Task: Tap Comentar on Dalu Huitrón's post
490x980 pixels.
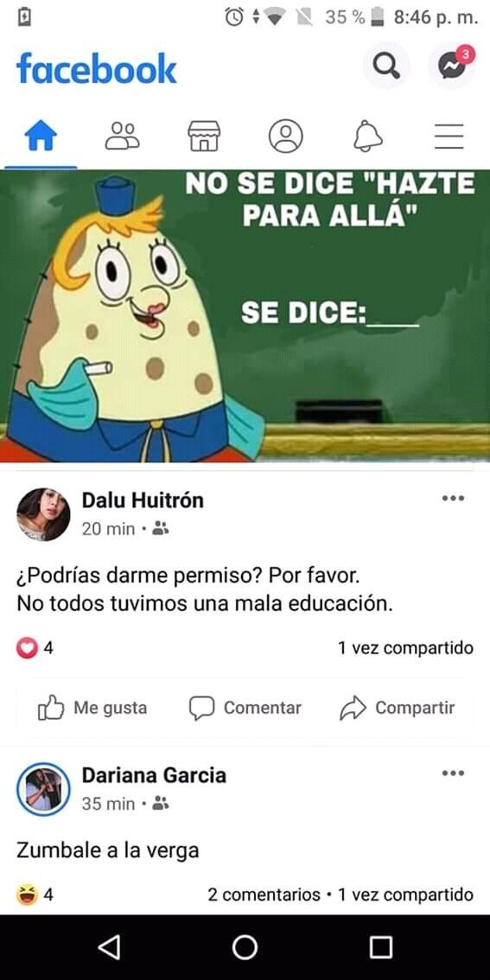Action: tap(245, 708)
